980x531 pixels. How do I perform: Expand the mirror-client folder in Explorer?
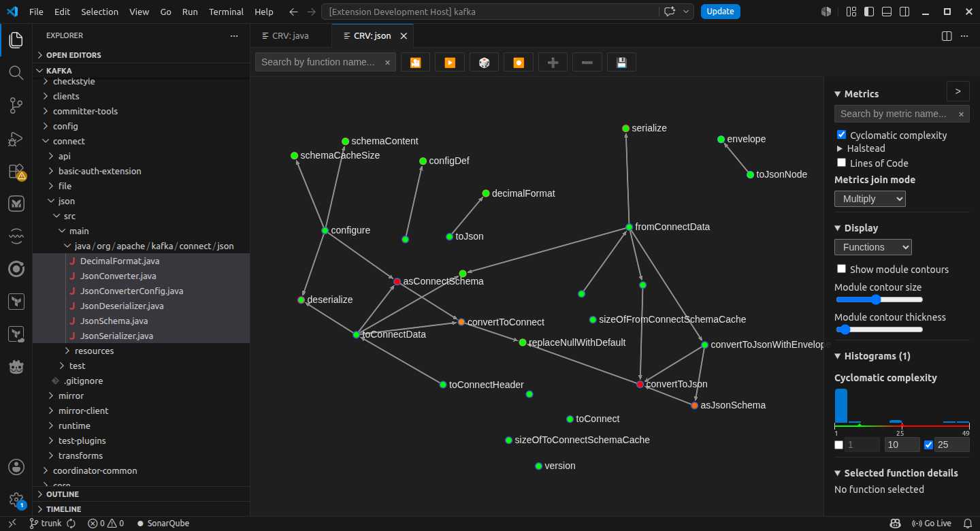(142, 411)
